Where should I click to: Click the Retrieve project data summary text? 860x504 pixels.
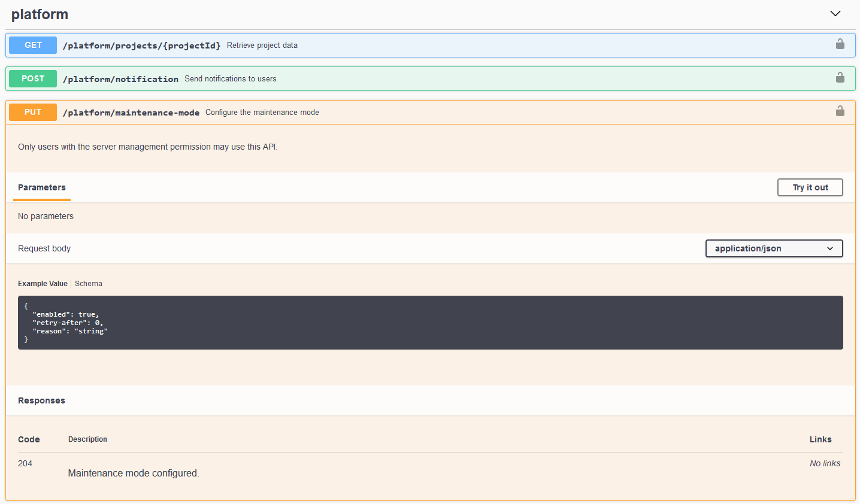click(262, 45)
